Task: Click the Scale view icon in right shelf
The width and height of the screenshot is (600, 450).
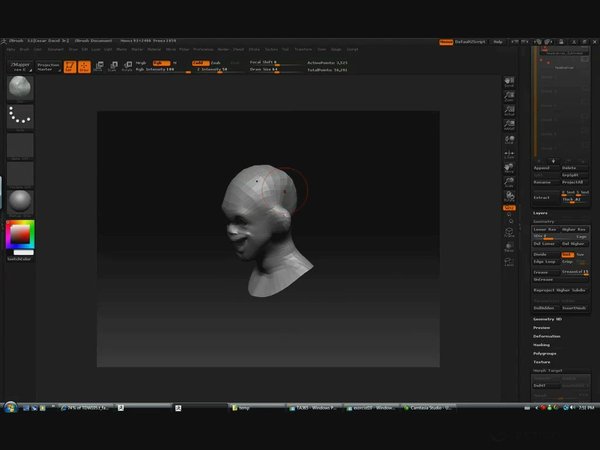Action: pyautogui.click(x=509, y=182)
